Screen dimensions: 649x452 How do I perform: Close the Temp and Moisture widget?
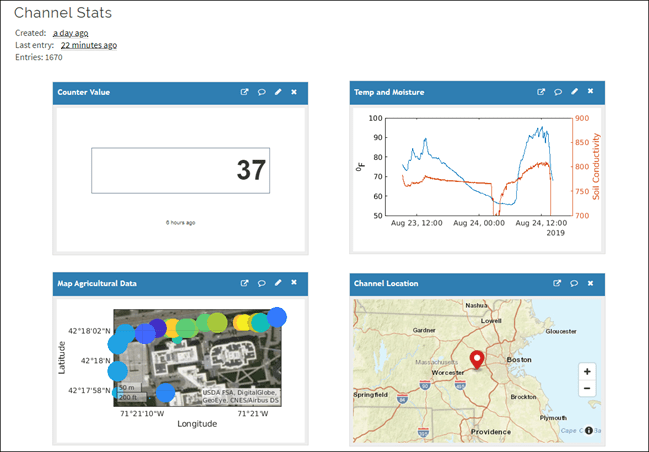point(591,91)
